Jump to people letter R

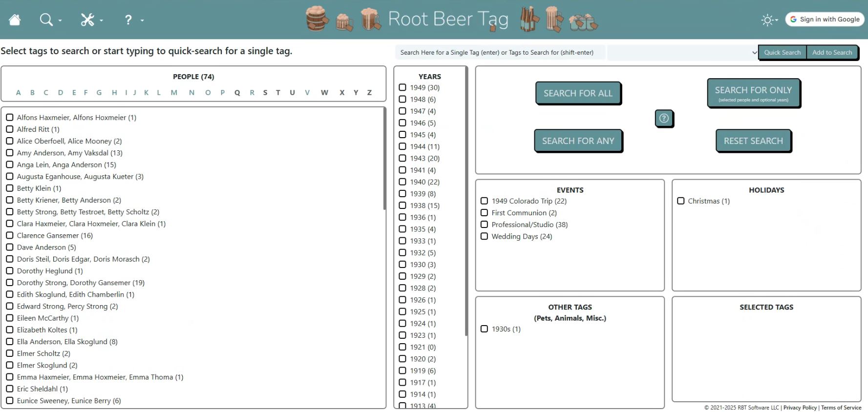[x=252, y=93]
